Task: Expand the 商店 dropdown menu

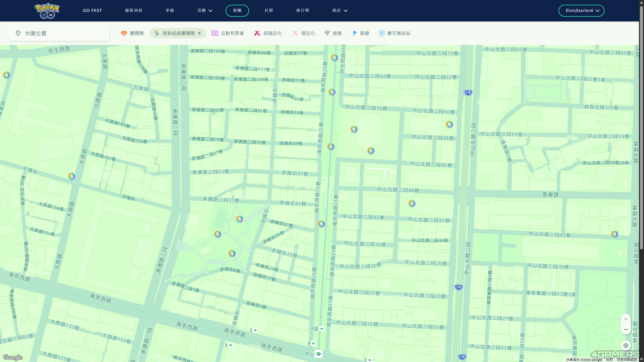Action: [340, 11]
